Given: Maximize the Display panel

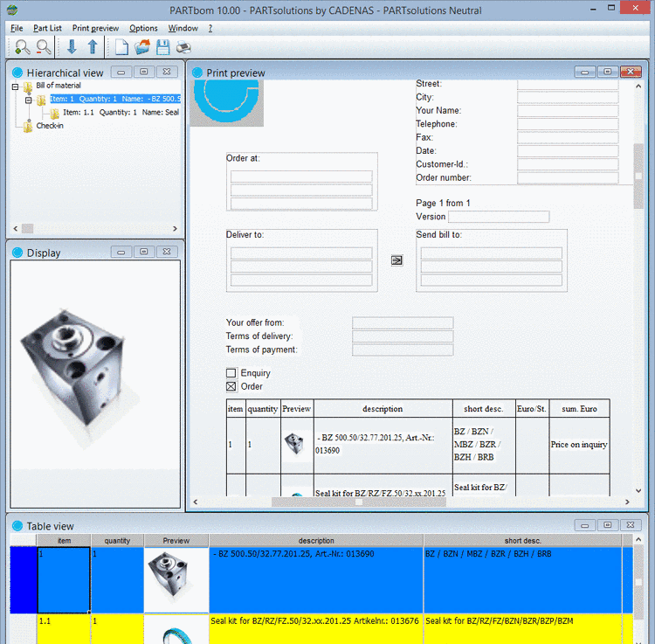Looking at the screenshot, I should pos(144,252).
